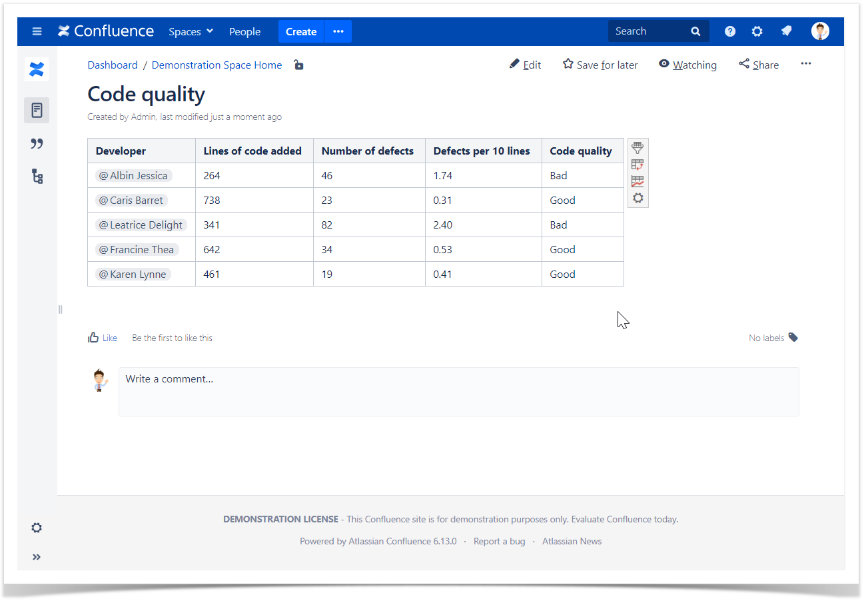Open the People menu item

(x=244, y=31)
